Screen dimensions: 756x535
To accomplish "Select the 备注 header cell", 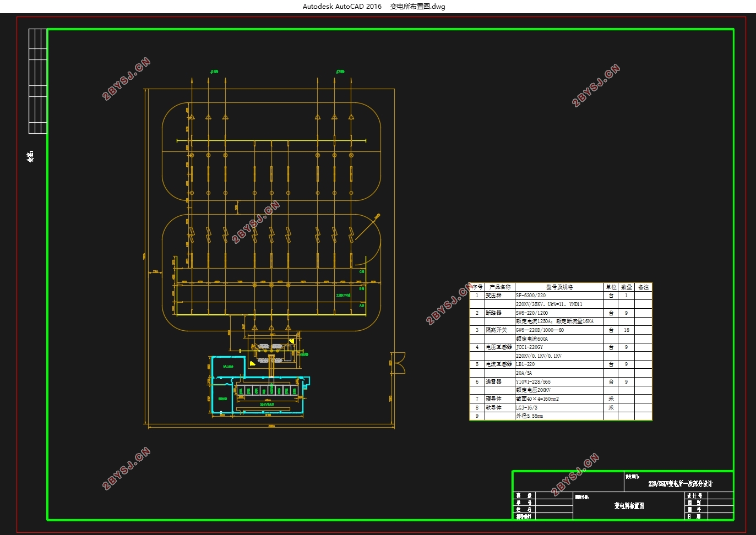I will [644, 287].
